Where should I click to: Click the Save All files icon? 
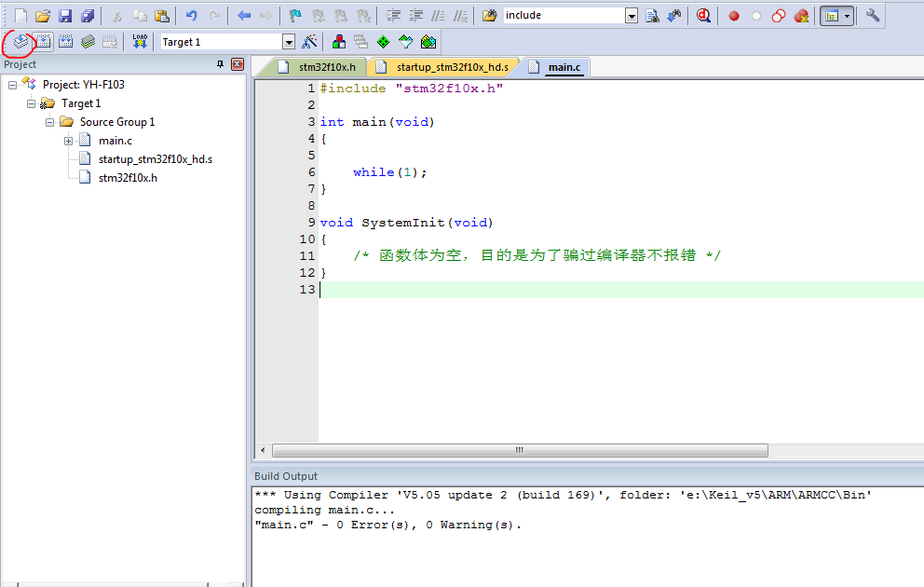(88, 16)
